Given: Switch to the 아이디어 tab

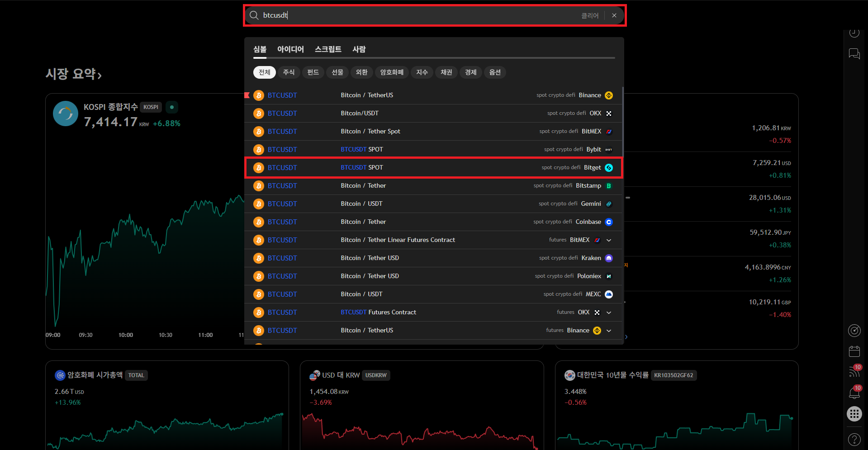Looking at the screenshot, I should (x=290, y=49).
